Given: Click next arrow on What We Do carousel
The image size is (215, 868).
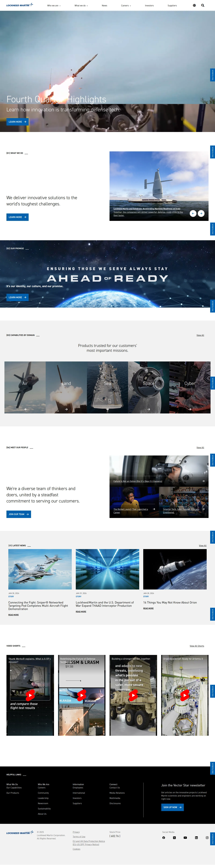Looking at the screenshot, I should click(x=201, y=213).
